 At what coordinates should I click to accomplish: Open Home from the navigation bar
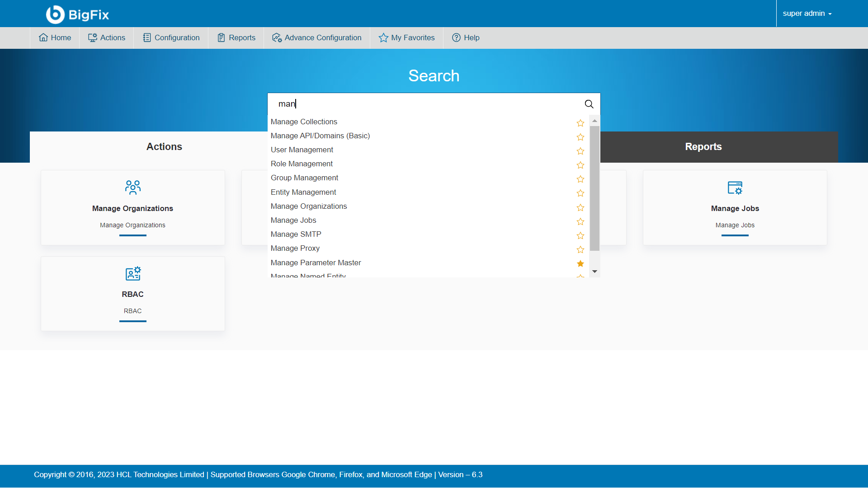(55, 38)
